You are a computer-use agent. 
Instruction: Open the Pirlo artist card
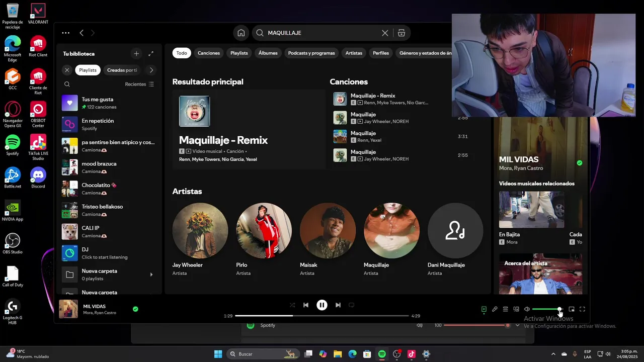pos(264,239)
